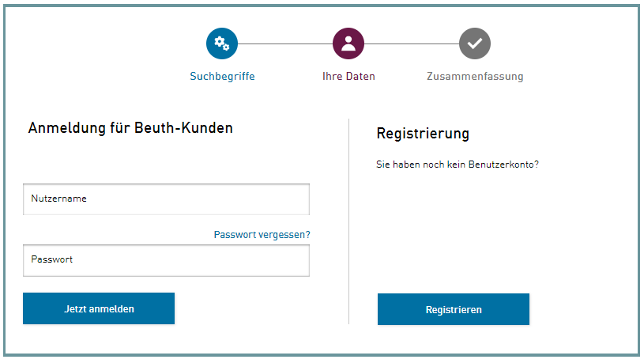Viewport: 644px width, 363px height.
Task: Click the 'Sie haben noch kein Benutzerkonto?' text
Action: click(458, 165)
